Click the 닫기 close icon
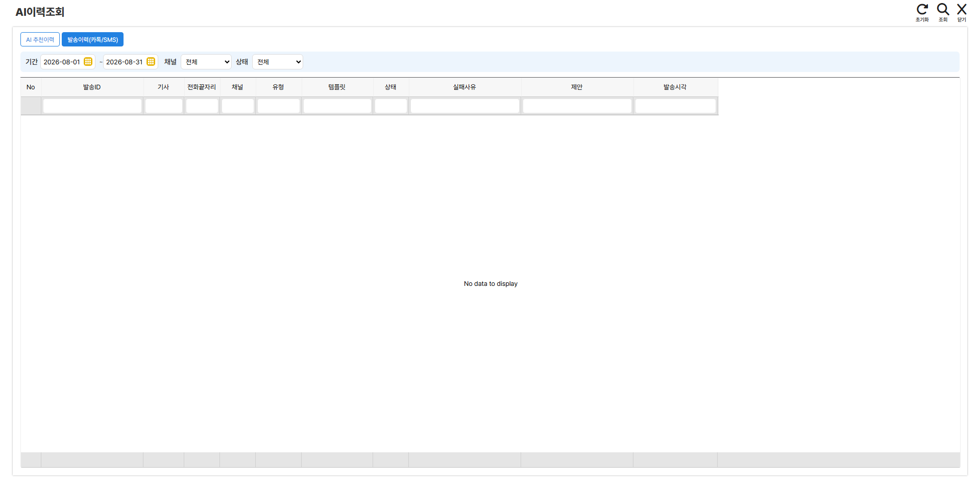This screenshot has width=980, height=485. click(x=962, y=12)
